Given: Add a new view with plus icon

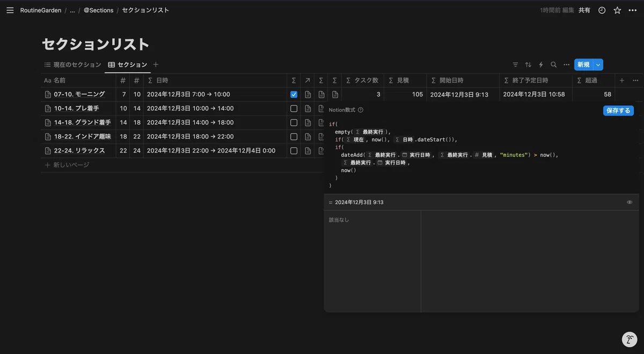Looking at the screenshot, I should coord(156,64).
